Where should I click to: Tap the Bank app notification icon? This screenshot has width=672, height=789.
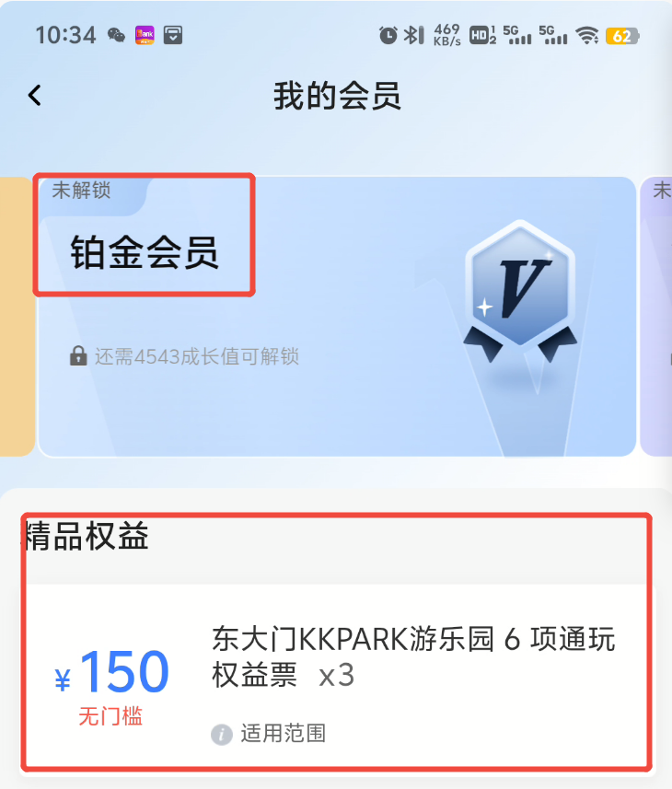coord(145,35)
